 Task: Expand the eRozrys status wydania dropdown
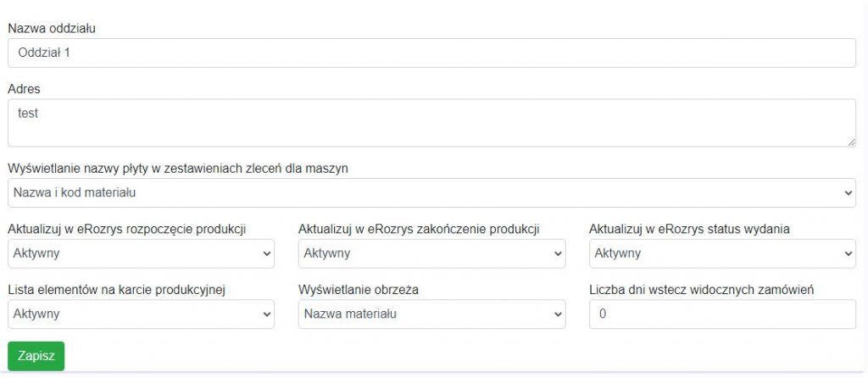[x=722, y=253]
